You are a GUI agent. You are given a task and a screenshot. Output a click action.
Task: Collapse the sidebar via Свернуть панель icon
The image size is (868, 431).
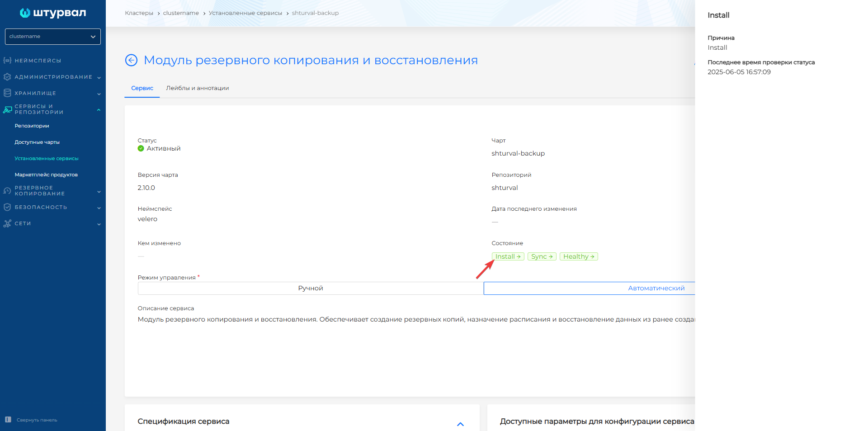click(7, 420)
